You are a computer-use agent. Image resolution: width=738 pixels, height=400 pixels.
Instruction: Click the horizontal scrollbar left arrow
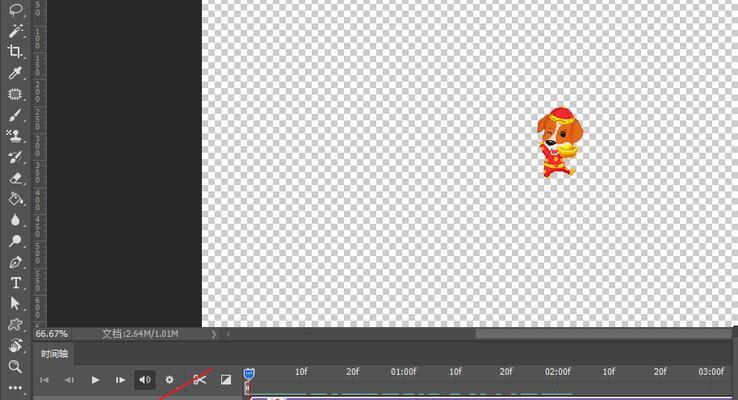229,334
